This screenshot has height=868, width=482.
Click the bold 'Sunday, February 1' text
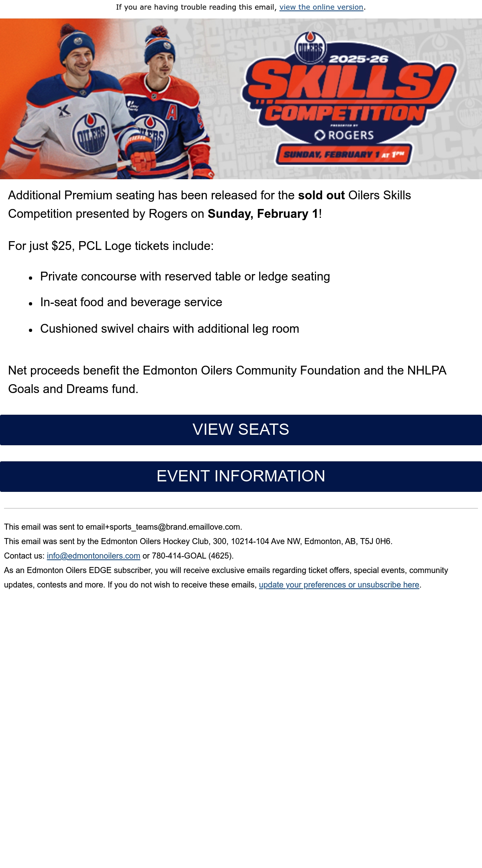point(263,214)
